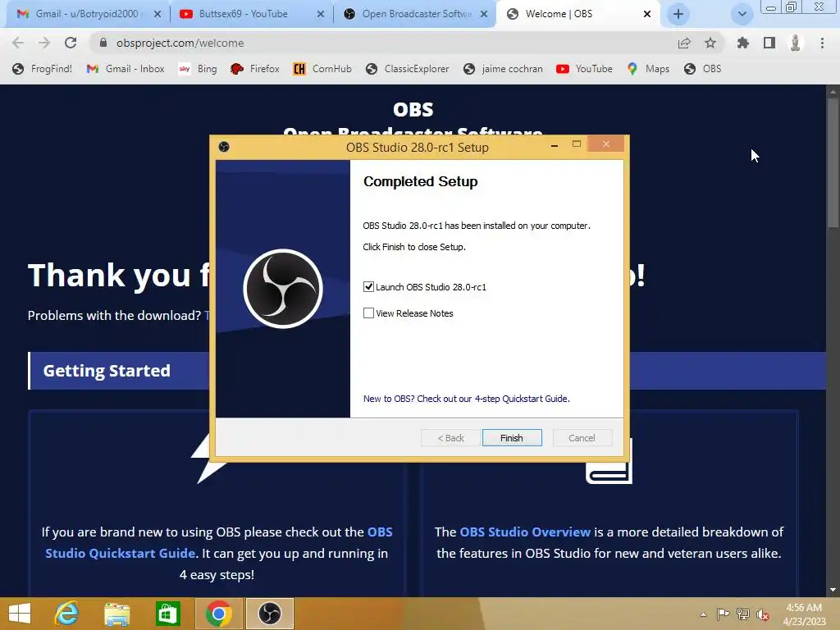Screen dimensions: 840x630
Task: Close the Open Broadcaster Software tab
Action: coord(484,14)
